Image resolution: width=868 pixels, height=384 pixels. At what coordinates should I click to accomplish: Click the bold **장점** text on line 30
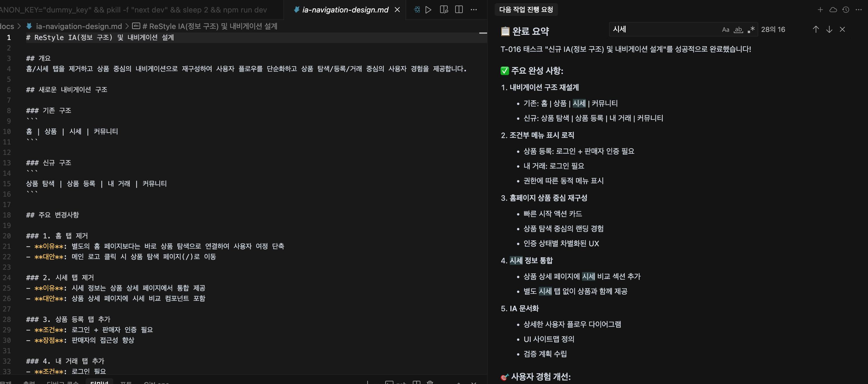(49, 340)
